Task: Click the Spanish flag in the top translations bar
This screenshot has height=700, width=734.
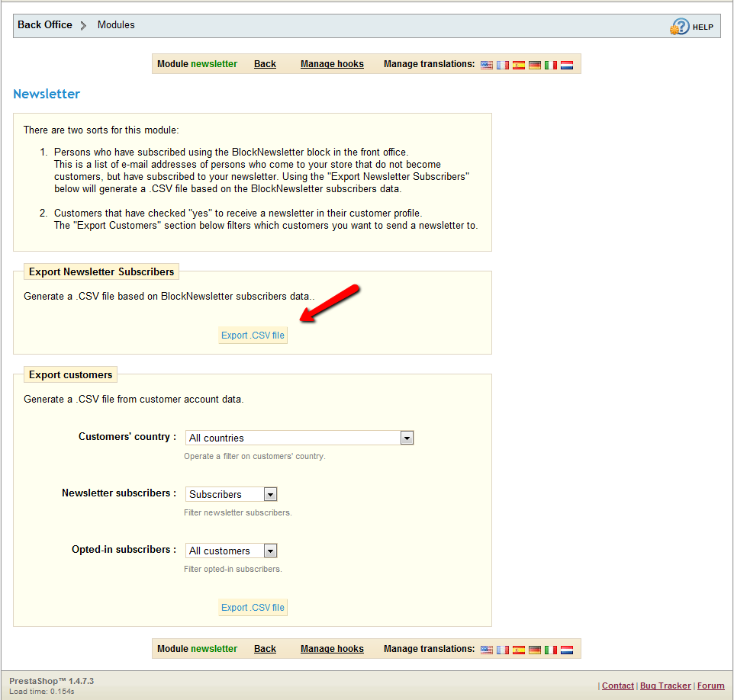Action: click(519, 65)
